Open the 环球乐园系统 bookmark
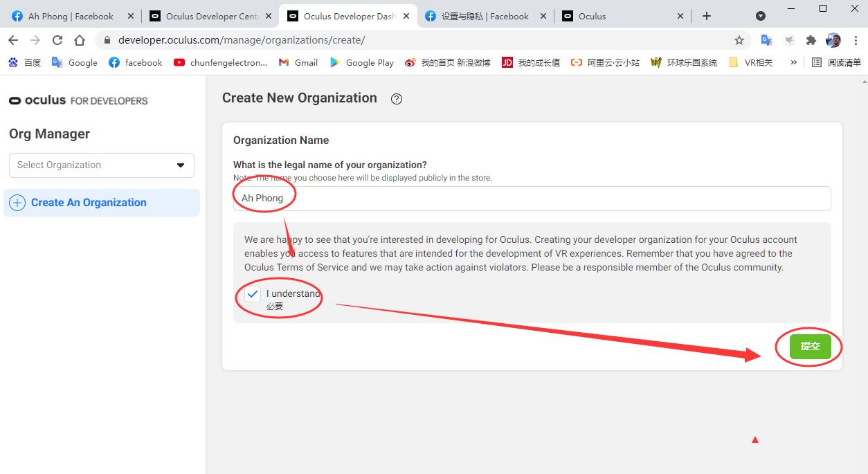 click(x=684, y=62)
